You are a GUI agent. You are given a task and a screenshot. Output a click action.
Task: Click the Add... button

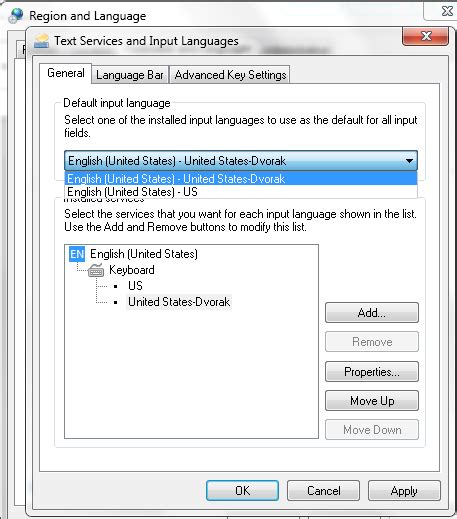(x=372, y=313)
